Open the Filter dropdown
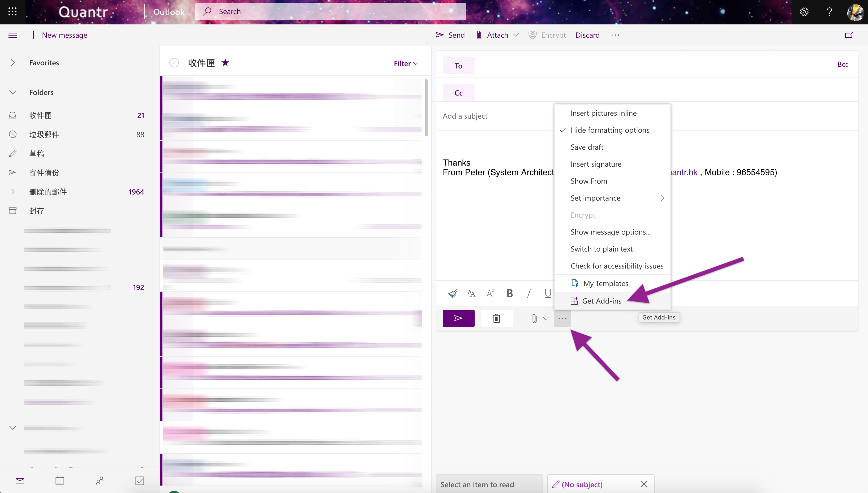 click(405, 63)
